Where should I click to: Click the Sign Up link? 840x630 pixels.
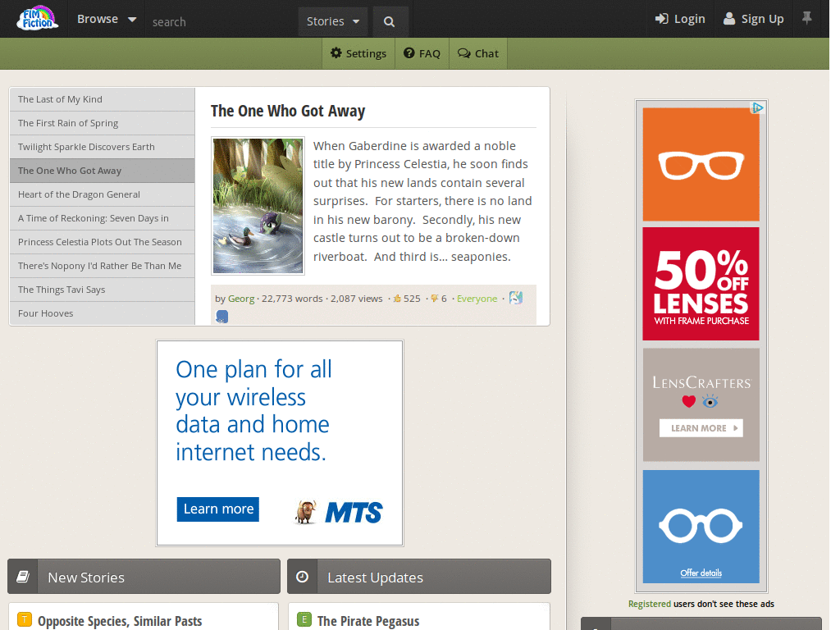pyautogui.click(x=753, y=19)
